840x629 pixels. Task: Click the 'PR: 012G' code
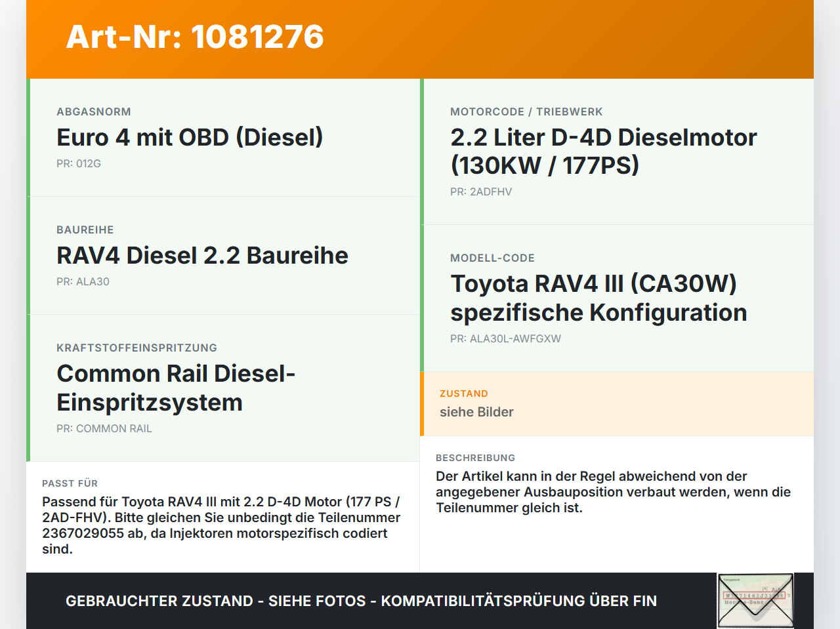[79, 163]
